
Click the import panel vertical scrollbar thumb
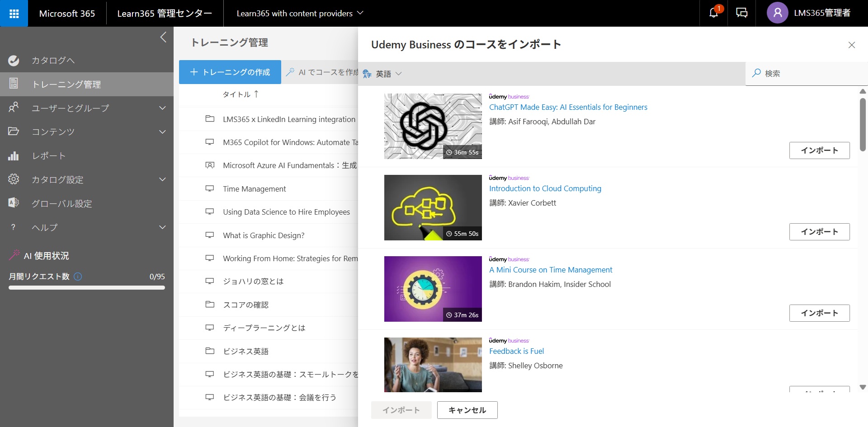863,124
